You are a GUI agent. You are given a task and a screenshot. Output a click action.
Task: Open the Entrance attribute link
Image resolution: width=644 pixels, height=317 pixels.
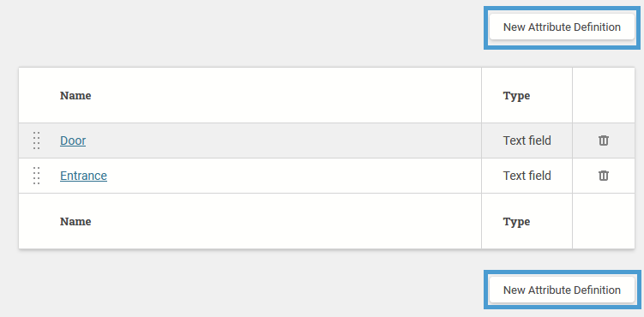click(83, 176)
